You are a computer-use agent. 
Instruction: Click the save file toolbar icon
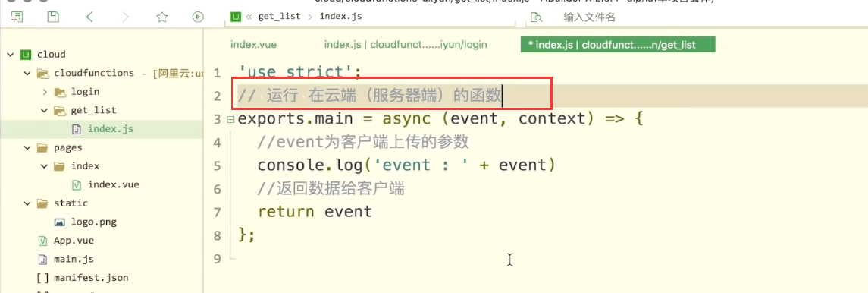click(x=53, y=17)
